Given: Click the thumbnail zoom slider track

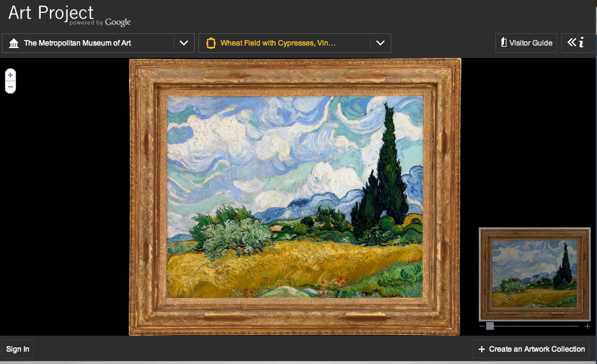Looking at the screenshot, I should pos(534,326).
